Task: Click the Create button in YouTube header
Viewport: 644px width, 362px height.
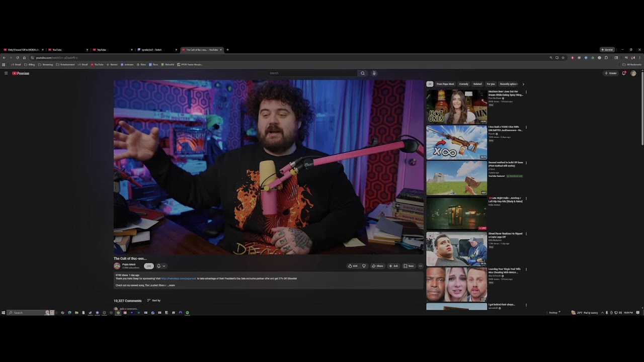Action: coord(610,73)
